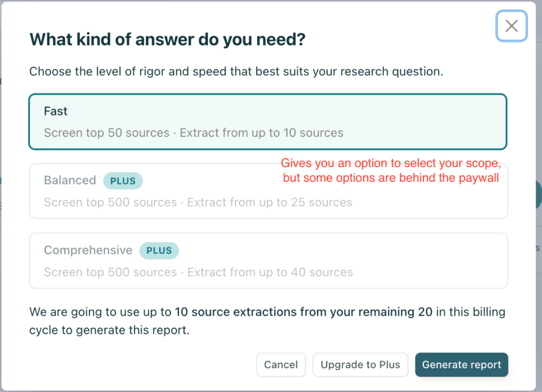
Task: Select the Fast answer option card
Action: [x=267, y=122]
